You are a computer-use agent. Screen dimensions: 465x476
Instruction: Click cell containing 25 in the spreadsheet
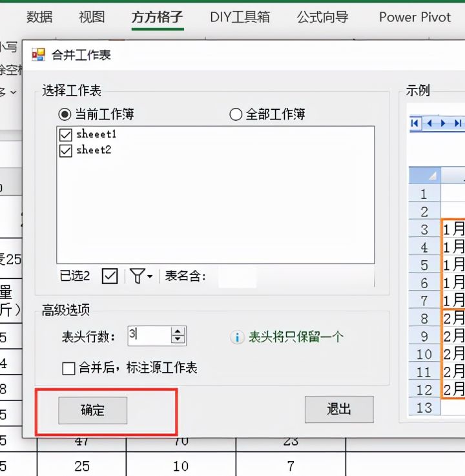click(x=81, y=466)
